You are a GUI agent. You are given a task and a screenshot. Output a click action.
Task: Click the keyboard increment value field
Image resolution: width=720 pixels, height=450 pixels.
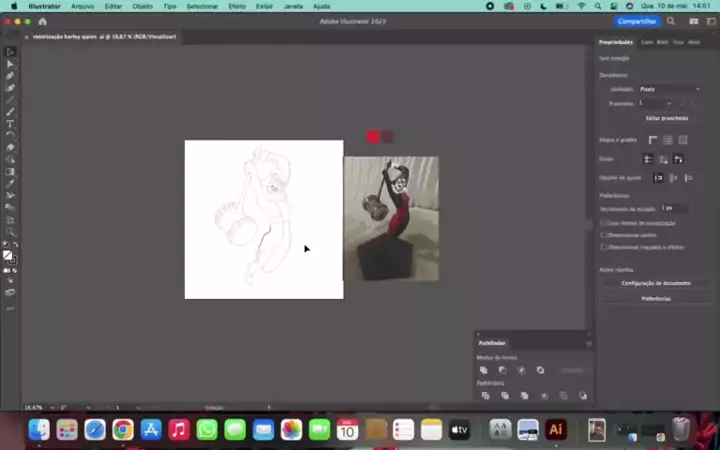(x=674, y=208)
